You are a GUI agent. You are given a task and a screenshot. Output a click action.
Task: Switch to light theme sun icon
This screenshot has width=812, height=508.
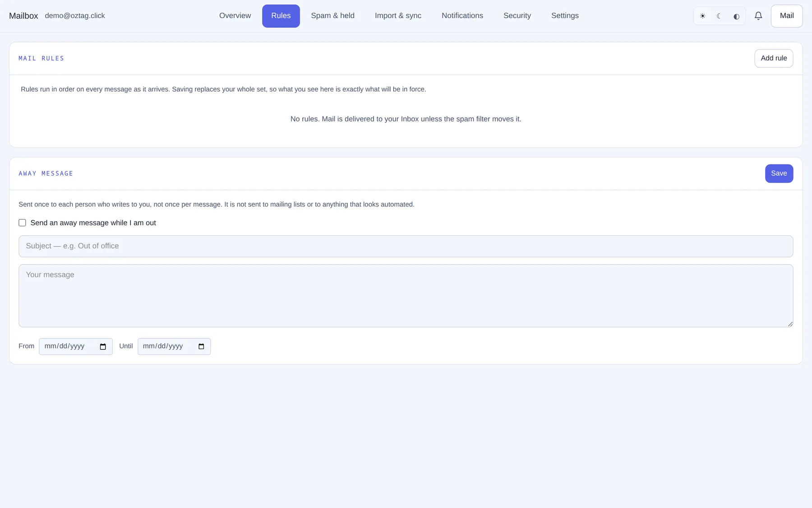tap(702, 16)
